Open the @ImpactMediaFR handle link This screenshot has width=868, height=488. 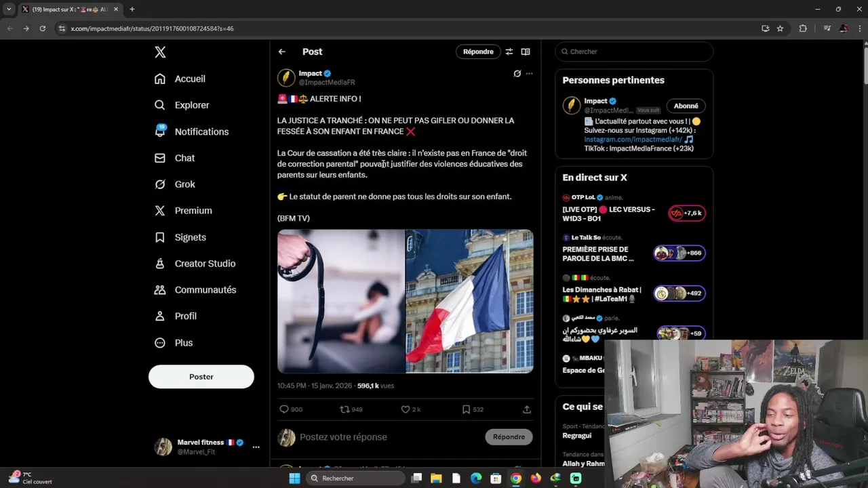coord(327,83)
